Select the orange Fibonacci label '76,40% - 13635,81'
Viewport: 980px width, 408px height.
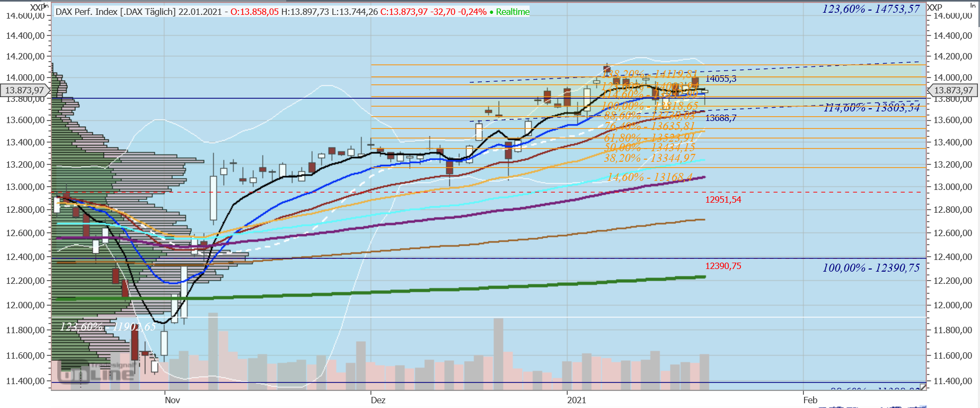click(x=649, y=126)
